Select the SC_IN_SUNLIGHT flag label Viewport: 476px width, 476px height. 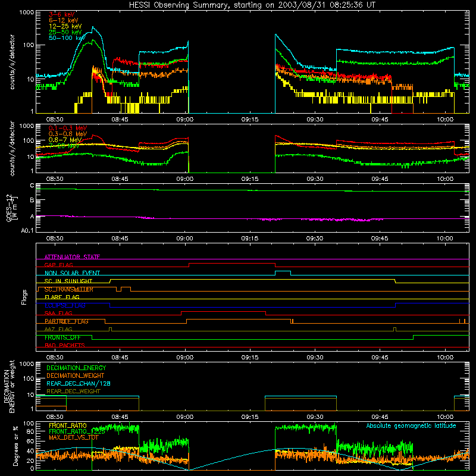[x=68, y=281]
